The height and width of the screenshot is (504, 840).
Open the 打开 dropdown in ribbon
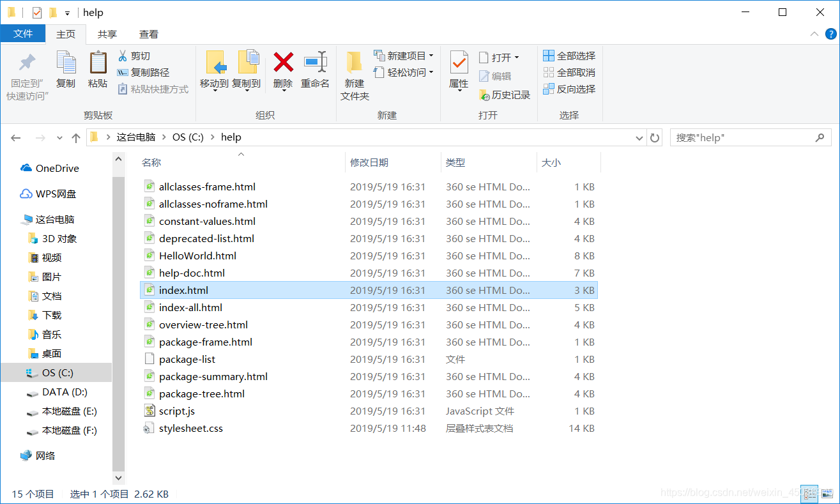[x=499, y=57]
